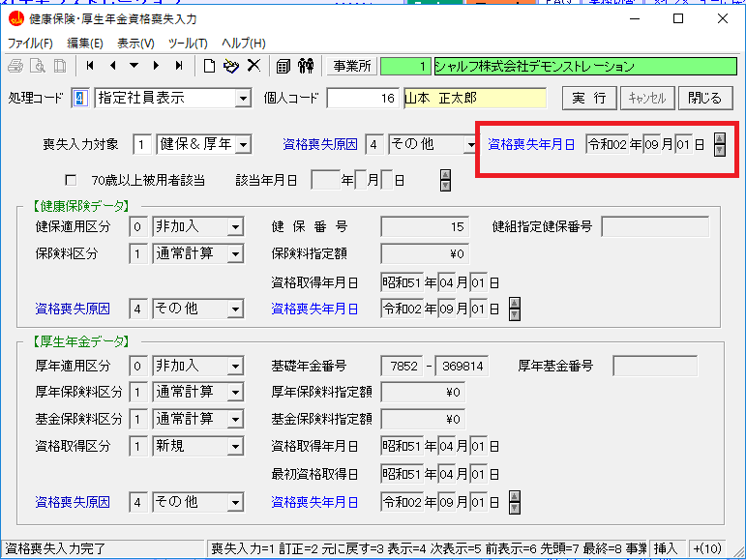746x560 pixels.
Task: Enable the 70歳以上被用者該当 checkbox
Action: click(70, 180)
